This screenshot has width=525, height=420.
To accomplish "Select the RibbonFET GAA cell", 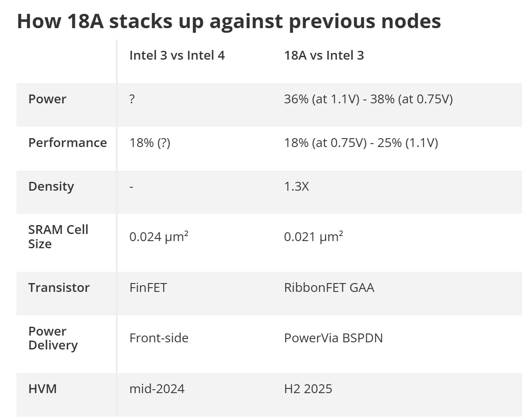I will coord(329,288).
